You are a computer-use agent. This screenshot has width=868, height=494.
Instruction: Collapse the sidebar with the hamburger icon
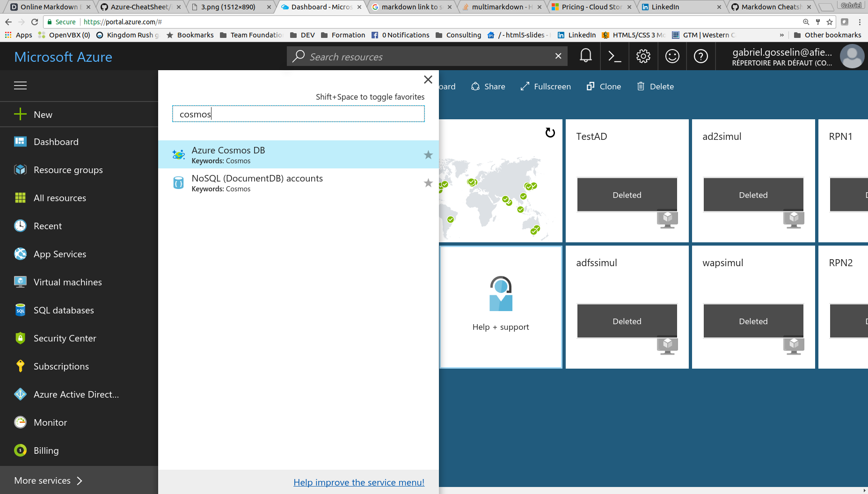click(x=20, y=86)
